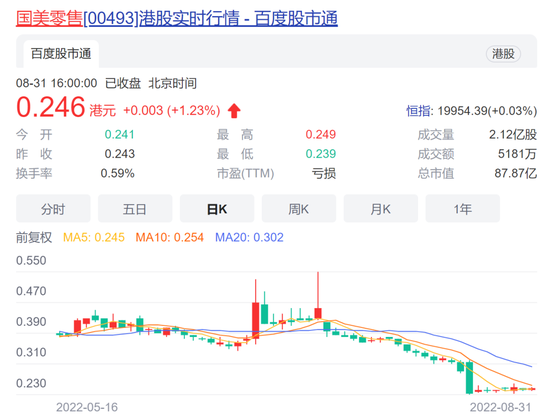Click the 最低 value 0.239
The width and height of the screenshot is (550, 418).
point(320,154)
